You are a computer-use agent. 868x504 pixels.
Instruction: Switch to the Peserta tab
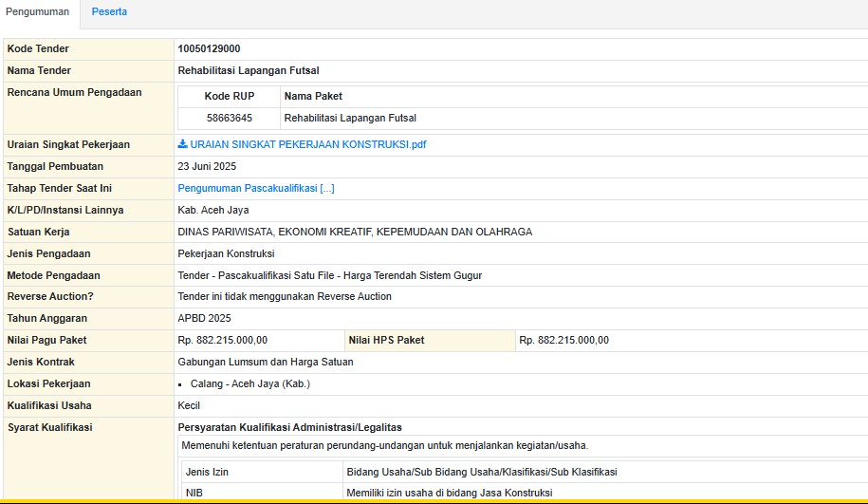pyautogui.click(x=109, y=11)
